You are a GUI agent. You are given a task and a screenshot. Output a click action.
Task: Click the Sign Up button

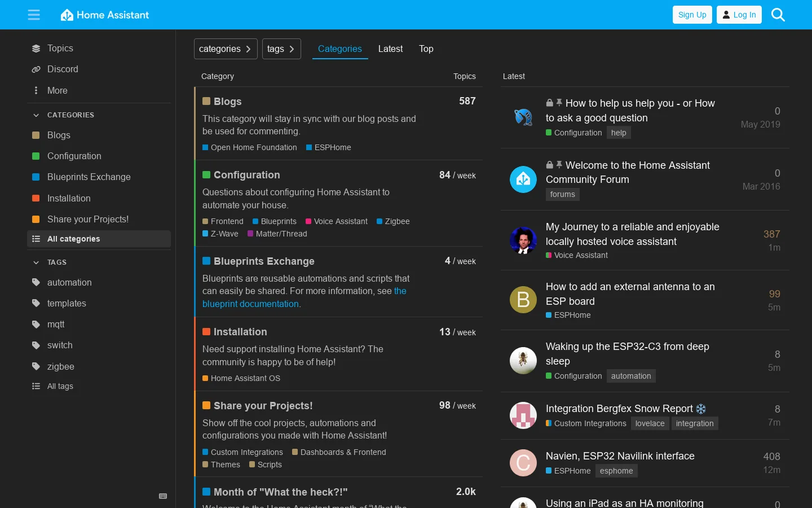click(x=692, y=15)
